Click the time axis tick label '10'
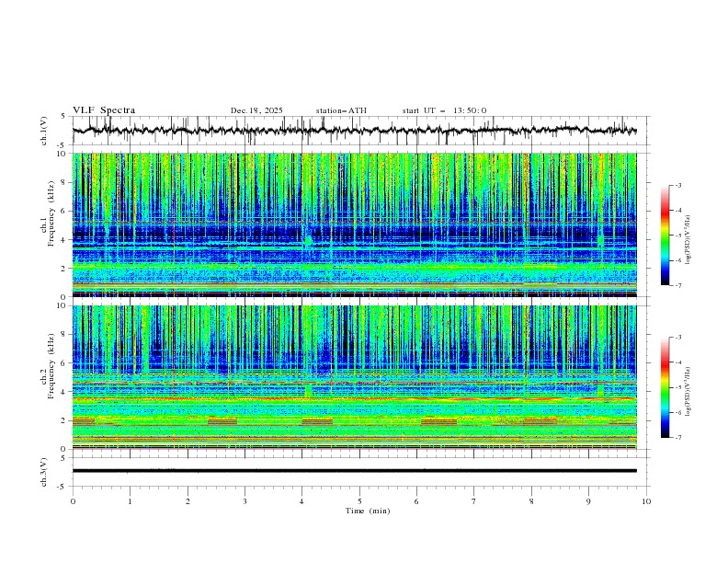The width and height of the screenshot is (728, 563). click(646, 501)
